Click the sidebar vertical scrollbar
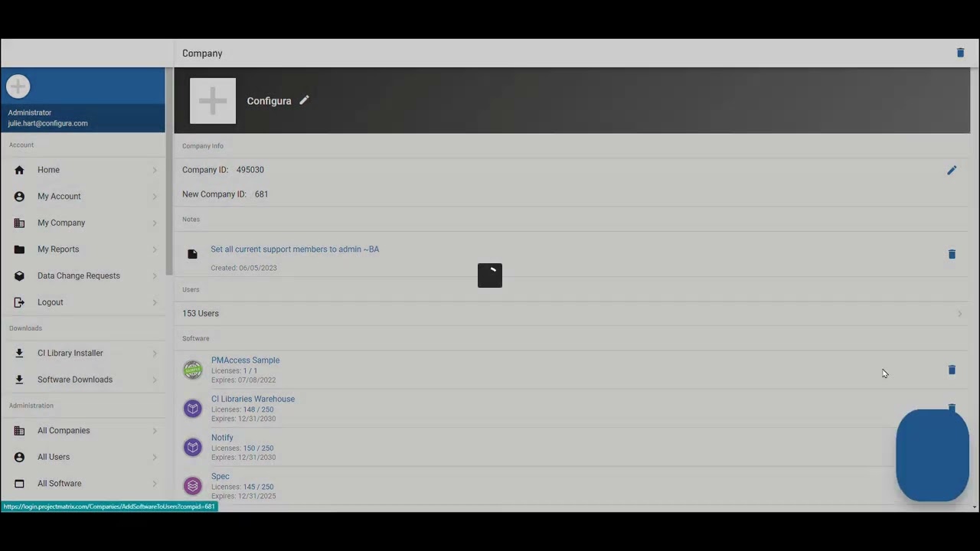Image resolution: width=980 pixels, height=551 pixels. click(x=169, y=171)
